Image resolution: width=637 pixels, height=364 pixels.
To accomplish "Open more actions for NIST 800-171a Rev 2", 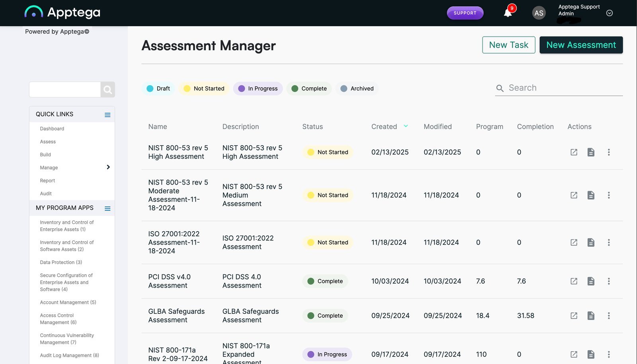I will pos(608,354).
